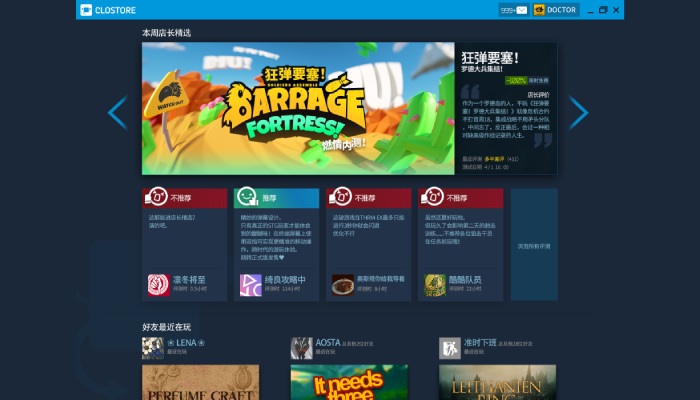Open friend profile AOSTA
The height and width of the screenshot is (400, 700).
pyautogui.click(x=328, y=342)
